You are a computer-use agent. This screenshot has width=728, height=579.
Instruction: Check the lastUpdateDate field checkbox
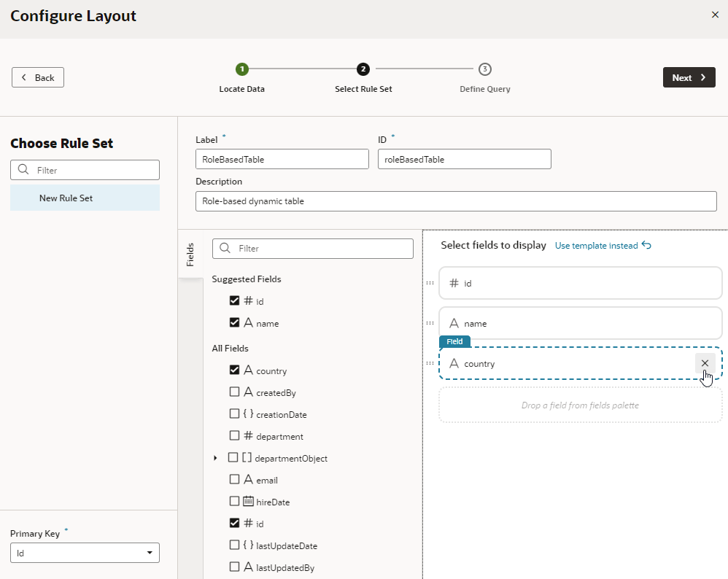pyautogui.click(x=234, y=545)
